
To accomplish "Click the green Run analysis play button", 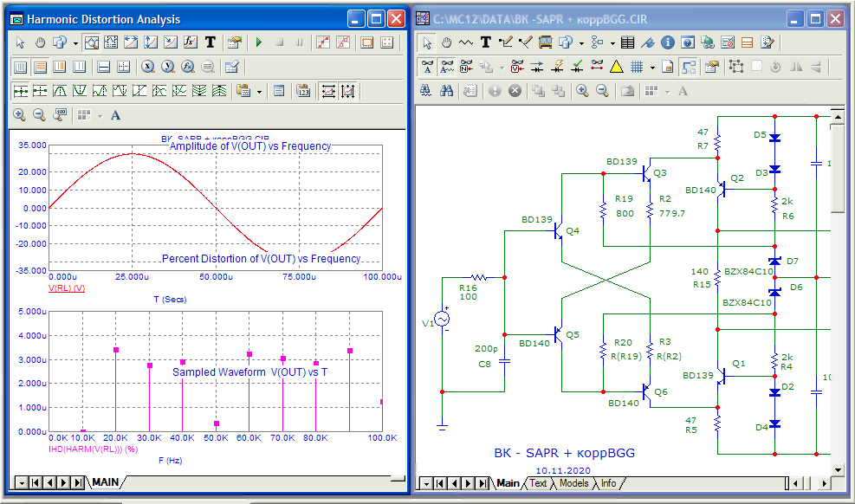I will coord(258,42).
